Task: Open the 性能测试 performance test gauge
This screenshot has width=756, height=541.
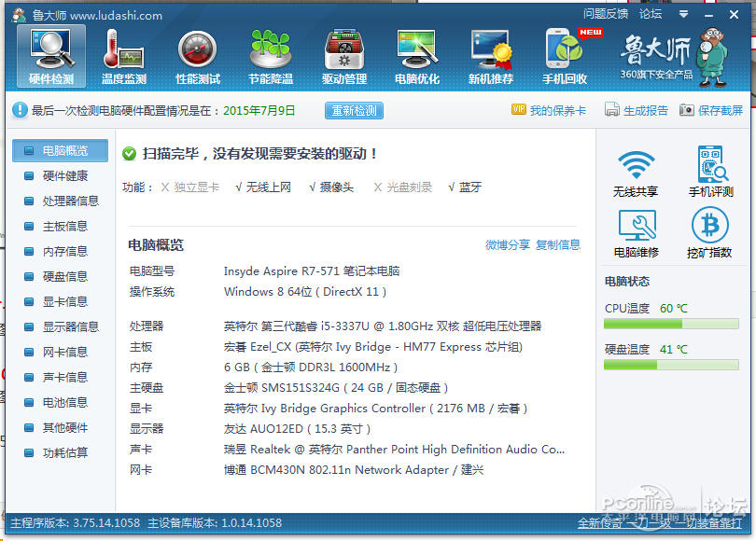Action: coord(198,57)
